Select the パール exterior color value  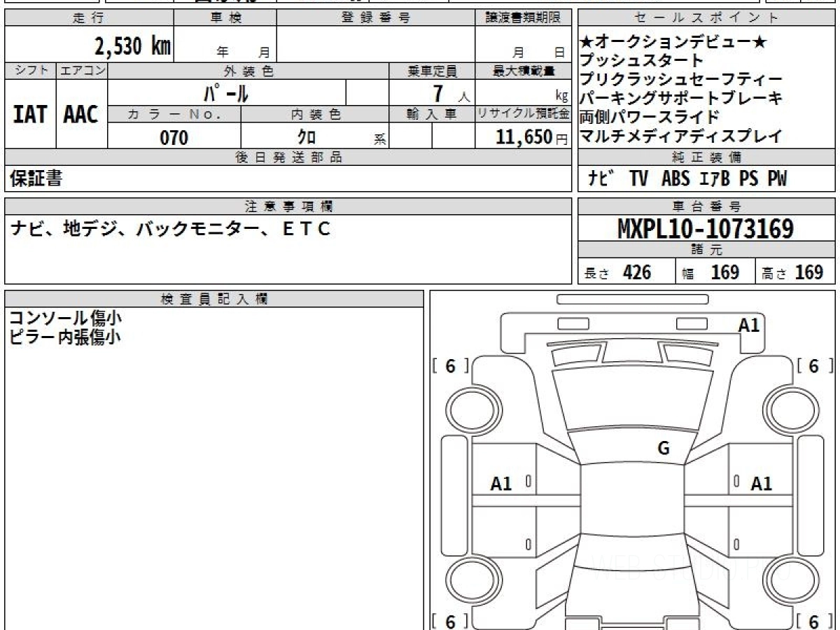coord(226,93)
